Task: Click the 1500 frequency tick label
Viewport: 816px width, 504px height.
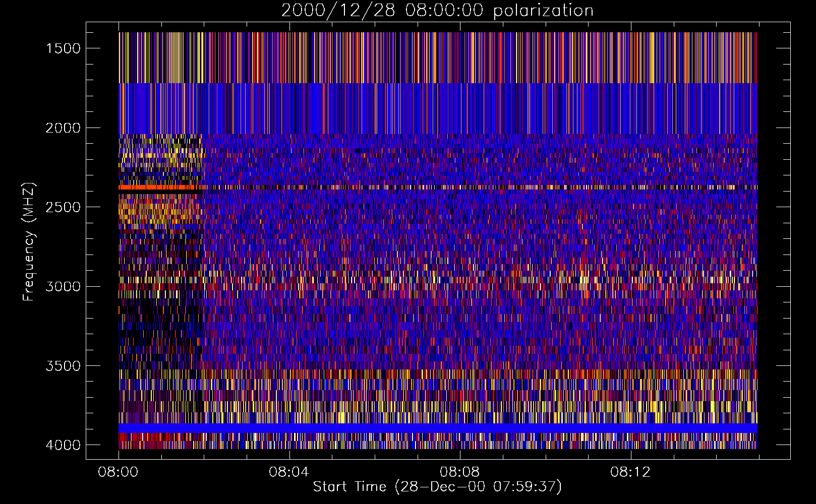Action: coord(63,48)
